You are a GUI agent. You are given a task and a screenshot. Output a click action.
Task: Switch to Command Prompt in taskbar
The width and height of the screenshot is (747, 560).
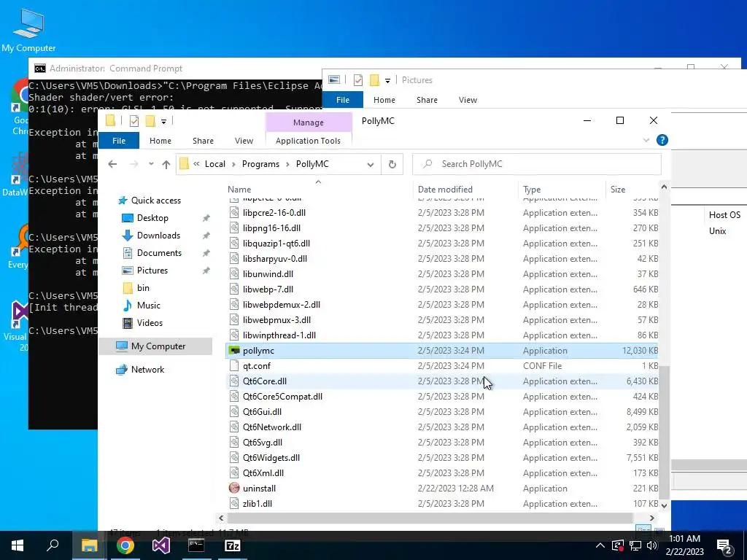196,545
